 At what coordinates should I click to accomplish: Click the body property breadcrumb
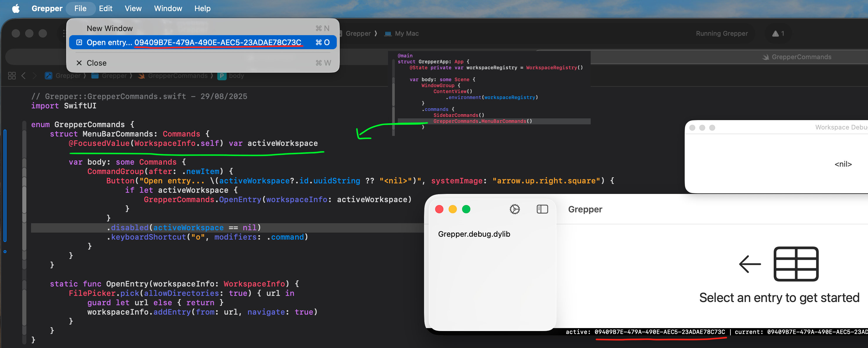231,76
